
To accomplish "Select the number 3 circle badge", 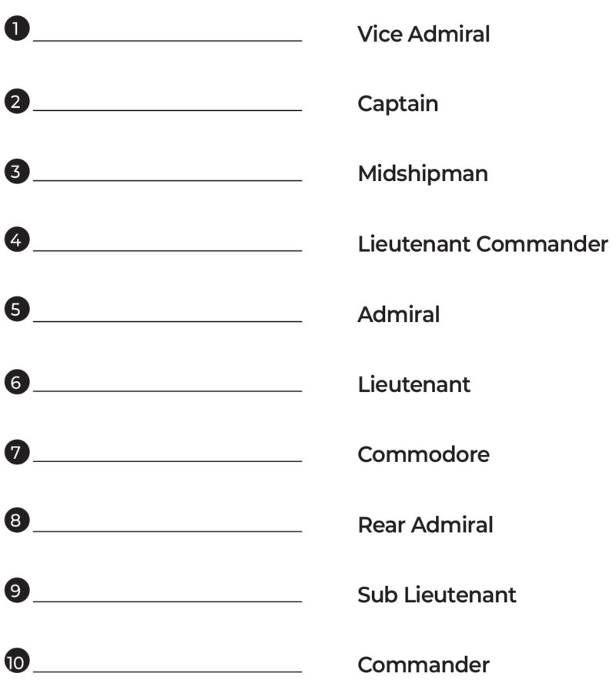I will pyautogui.click(x=17, y=171).
